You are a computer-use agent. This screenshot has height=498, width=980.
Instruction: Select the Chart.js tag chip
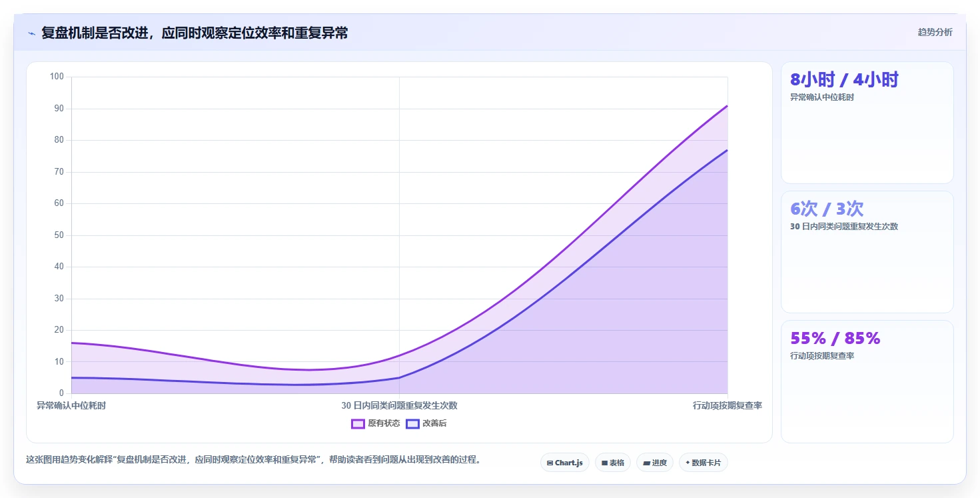[564, 463]
